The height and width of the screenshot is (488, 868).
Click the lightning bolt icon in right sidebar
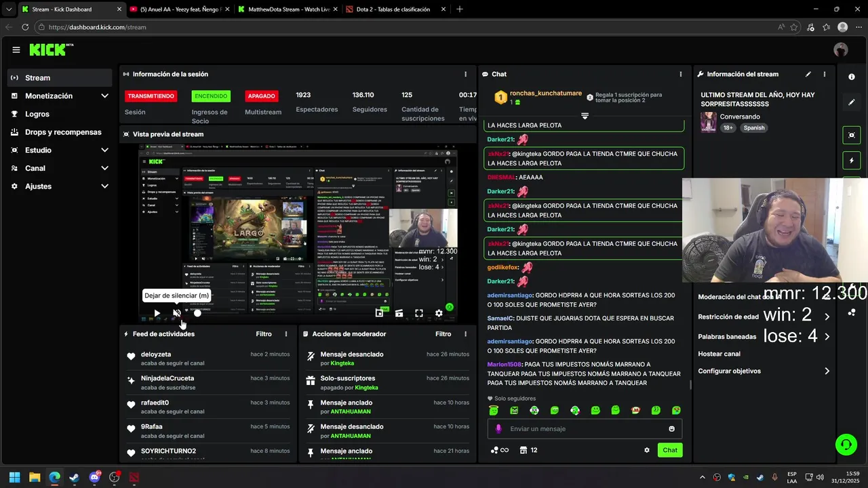coord(852,161)
